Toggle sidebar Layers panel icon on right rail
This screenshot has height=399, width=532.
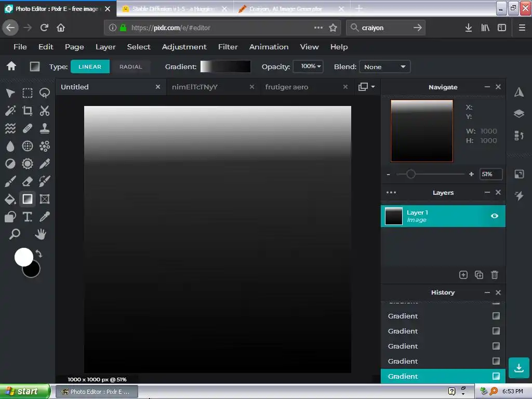519,113
